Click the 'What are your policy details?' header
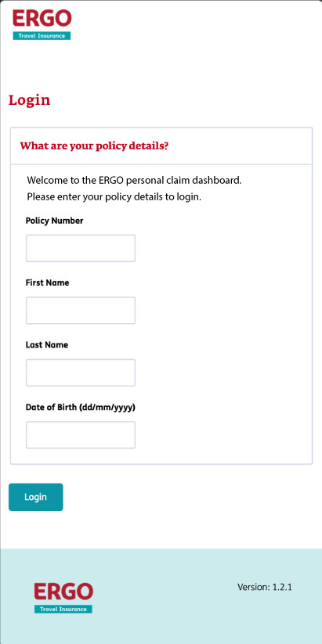Viewport: 322px width, 644px height. 94,146
